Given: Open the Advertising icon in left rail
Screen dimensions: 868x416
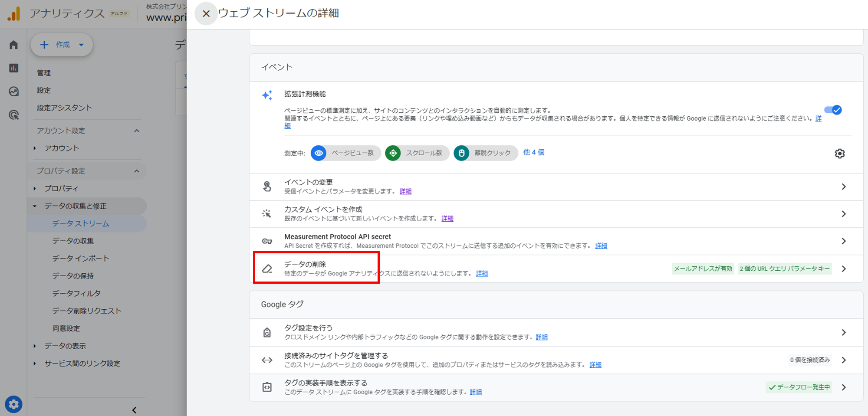Looking at the screenshot, I should [13, 115].
